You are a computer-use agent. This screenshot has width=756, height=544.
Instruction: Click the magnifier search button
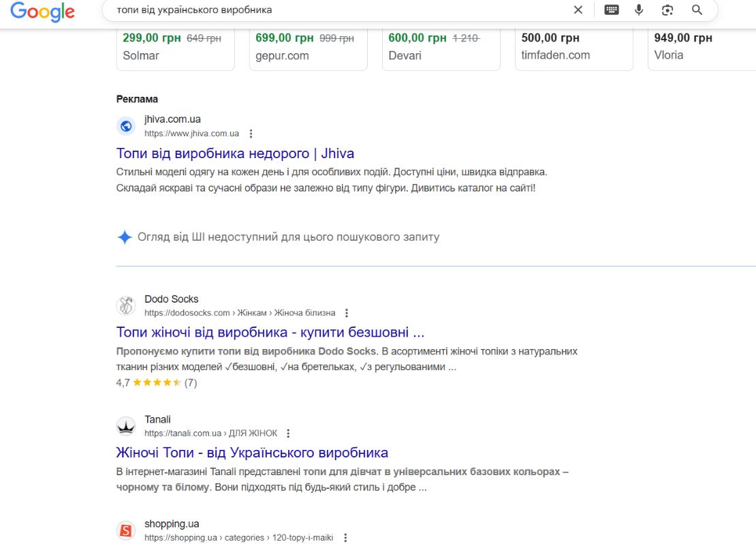pyautogui.click(x=697, y=10)
